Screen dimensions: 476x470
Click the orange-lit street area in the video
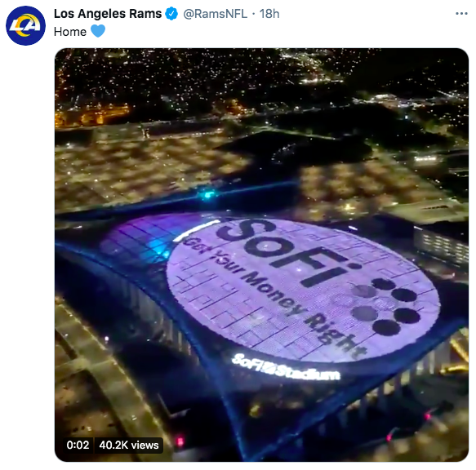[x=92, y=114]
